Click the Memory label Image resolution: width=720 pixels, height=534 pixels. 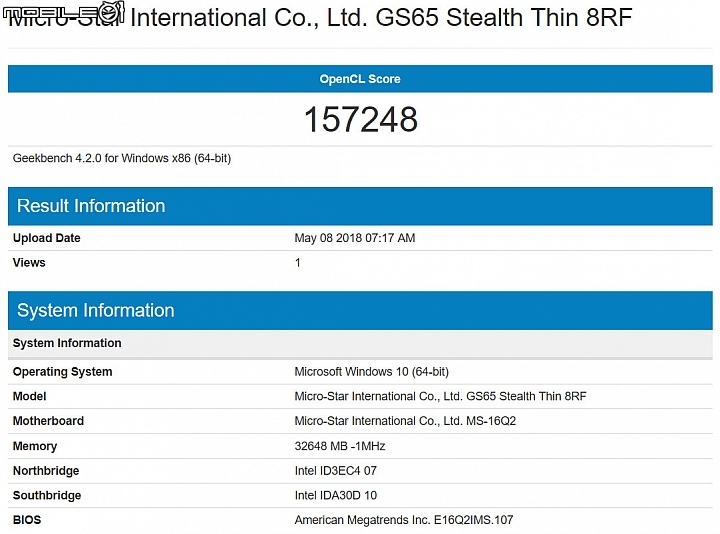[x=35, y=446]
